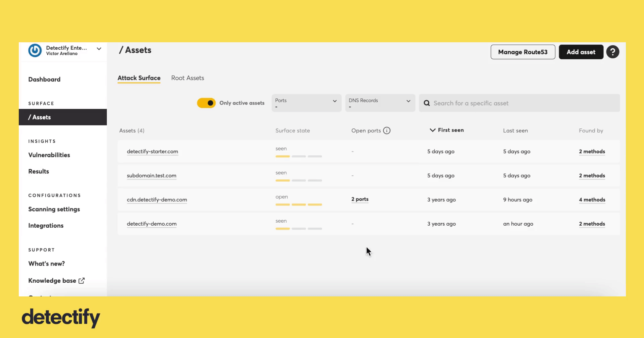Click the Victor Arellano user name
The width and height of the screenshot is (644, 338).
pyautogui.click(x=62, y=54)
